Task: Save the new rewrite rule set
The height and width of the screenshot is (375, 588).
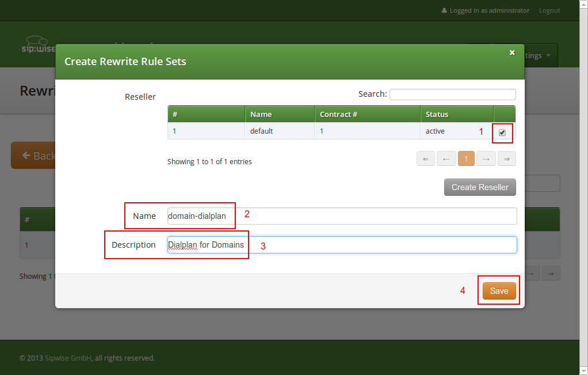Action: [498, 290]
